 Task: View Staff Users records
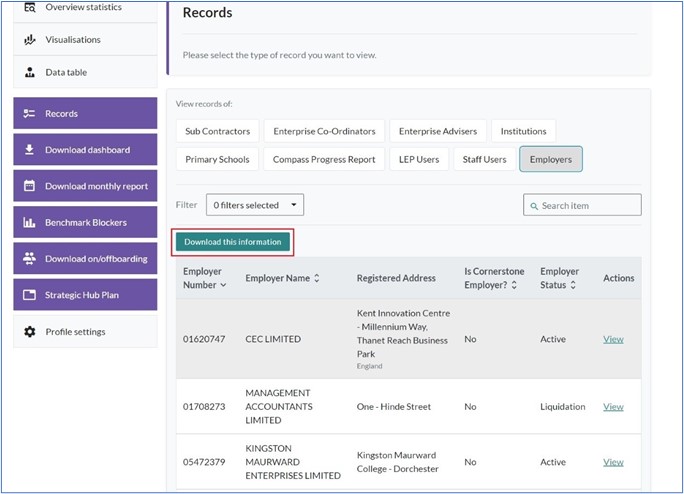pyautogui.click(x=484, y=159)
